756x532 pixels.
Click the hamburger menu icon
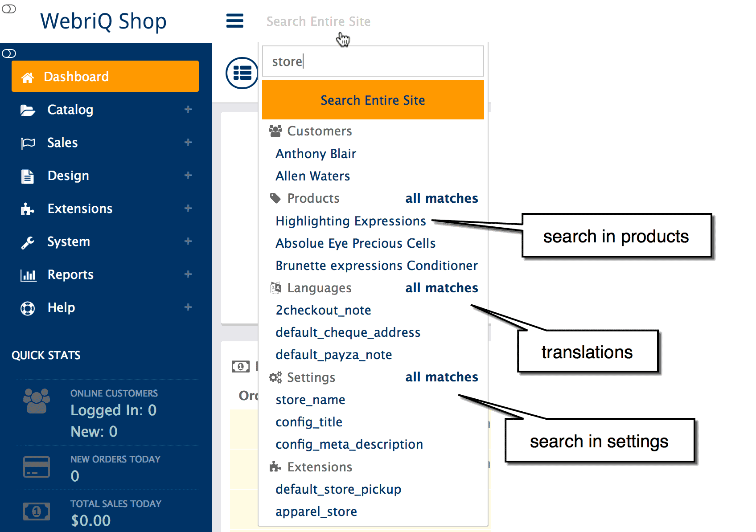(x=235, y=20)
